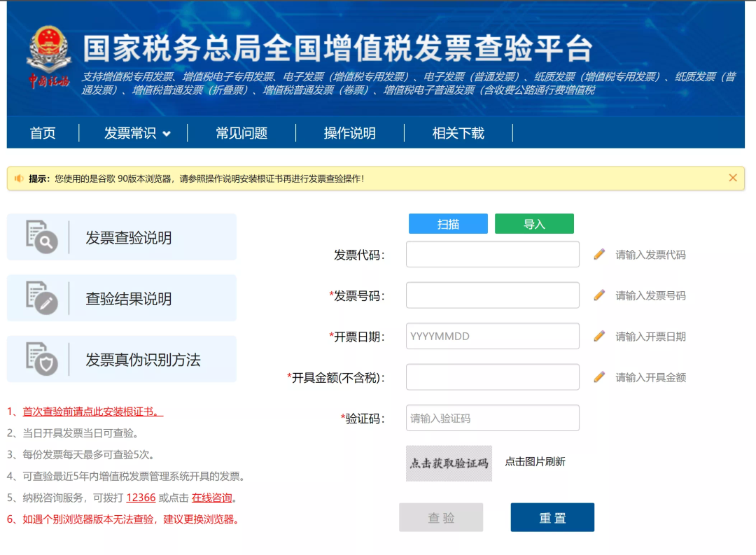The image size is (756, 555).
Task: Click the China Tax national emblem logo
Action: coord(49,57)
